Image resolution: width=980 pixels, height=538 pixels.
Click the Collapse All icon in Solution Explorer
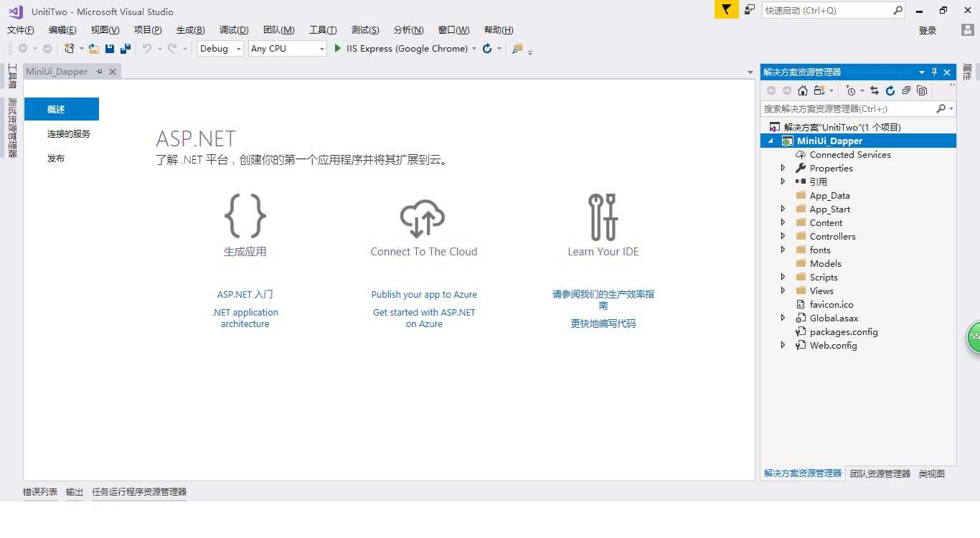(x=906, y=90)
